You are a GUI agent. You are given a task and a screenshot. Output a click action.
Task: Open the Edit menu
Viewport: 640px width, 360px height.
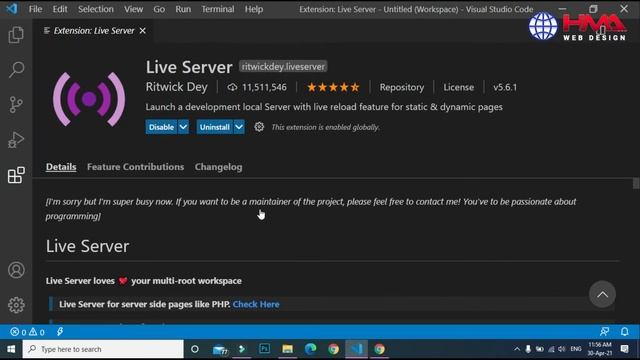pos(60,9)
